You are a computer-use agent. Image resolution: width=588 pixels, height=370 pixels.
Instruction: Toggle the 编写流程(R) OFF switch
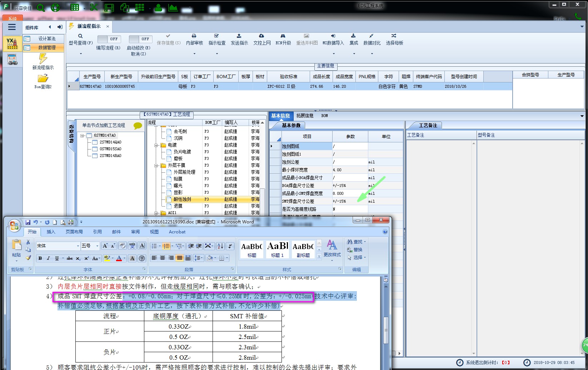coord(109,39)
